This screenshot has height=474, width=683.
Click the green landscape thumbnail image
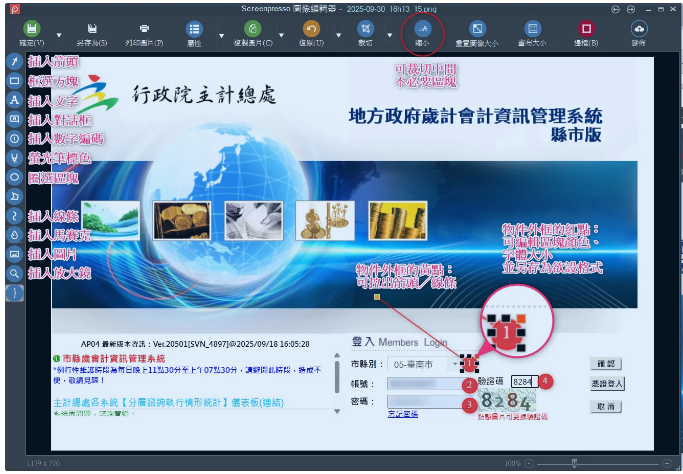[111, 220]
